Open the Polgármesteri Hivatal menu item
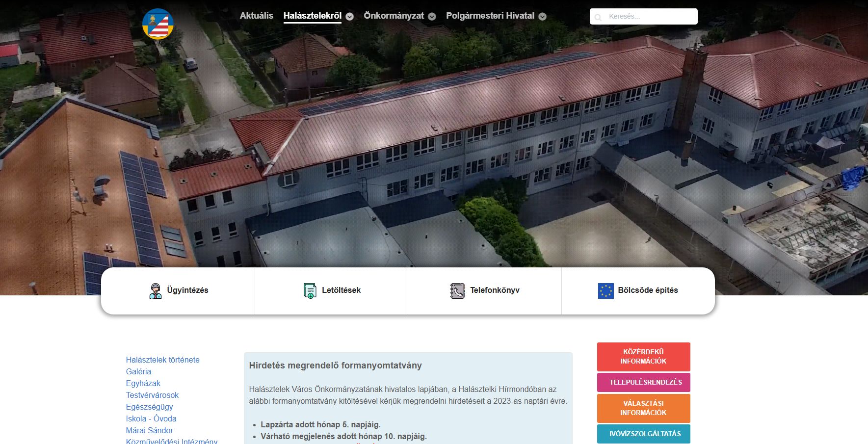The height and width of the screenshot is (444, 868). (490, 16)
